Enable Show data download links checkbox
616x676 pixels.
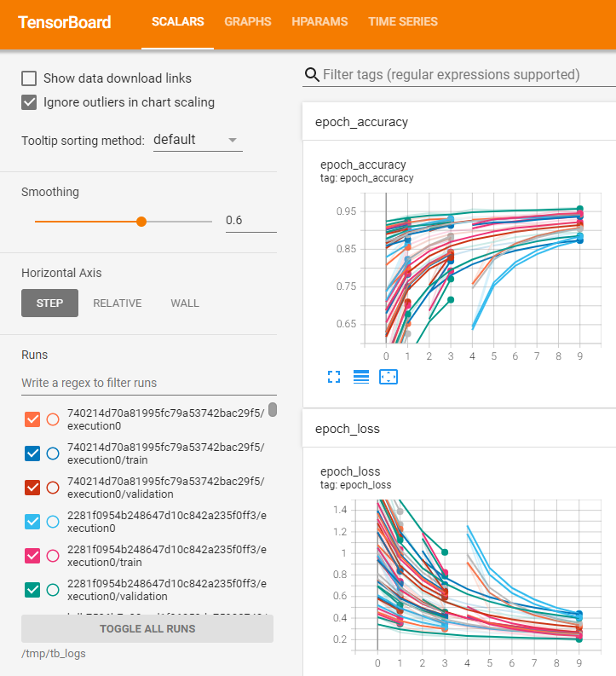29,78
